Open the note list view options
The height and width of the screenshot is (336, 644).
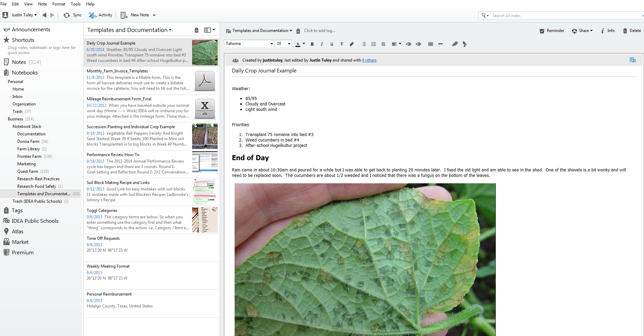(209, 30)
